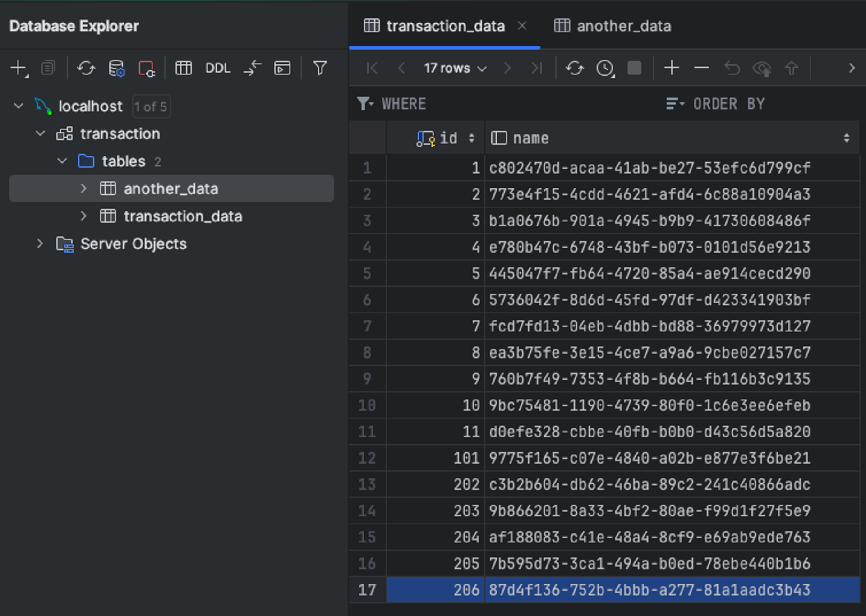Click the Reload Page icon in grid toolbar

(x=575, y=68)
